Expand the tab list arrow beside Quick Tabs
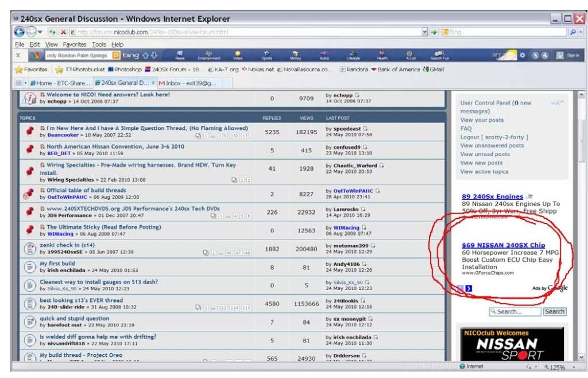 (25, 83)
